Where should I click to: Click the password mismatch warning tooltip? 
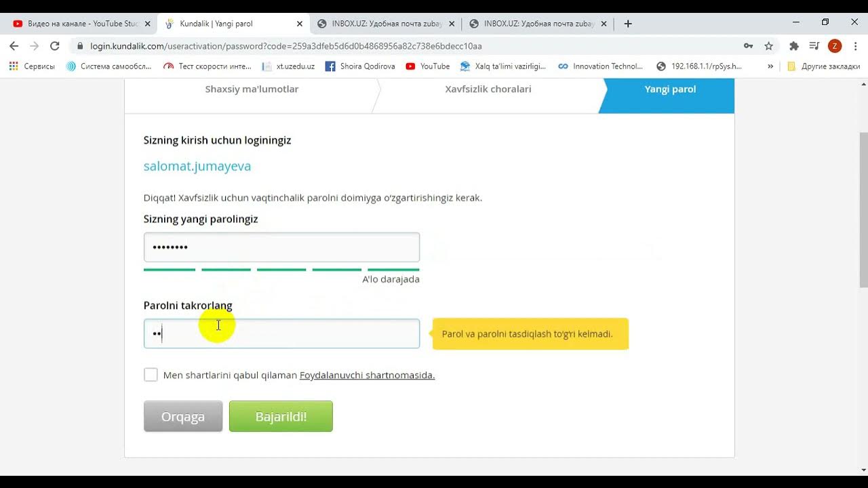[530, 334]
